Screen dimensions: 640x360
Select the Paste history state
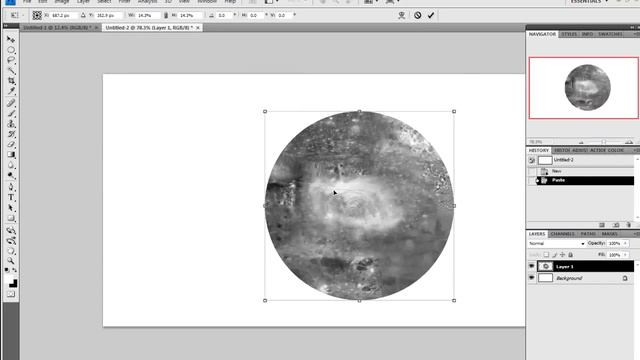(585, 180)
